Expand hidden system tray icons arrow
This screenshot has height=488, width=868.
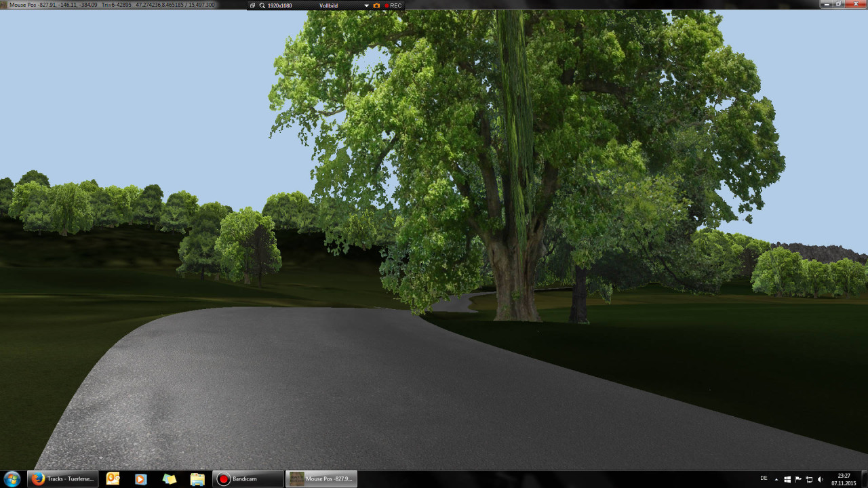coord(776,479)
